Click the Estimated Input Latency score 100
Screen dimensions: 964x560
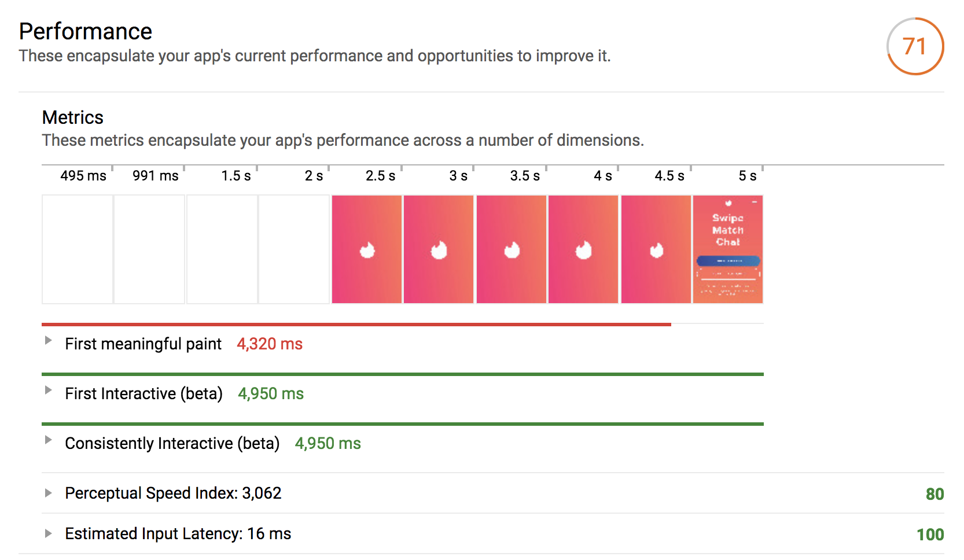pos(930,535)
